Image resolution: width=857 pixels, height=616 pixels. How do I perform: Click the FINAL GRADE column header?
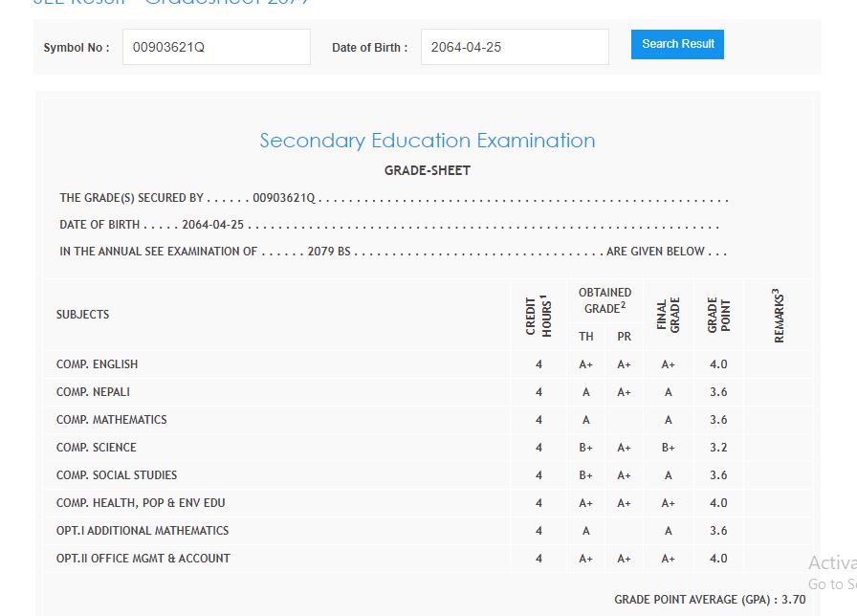point(669,315)
